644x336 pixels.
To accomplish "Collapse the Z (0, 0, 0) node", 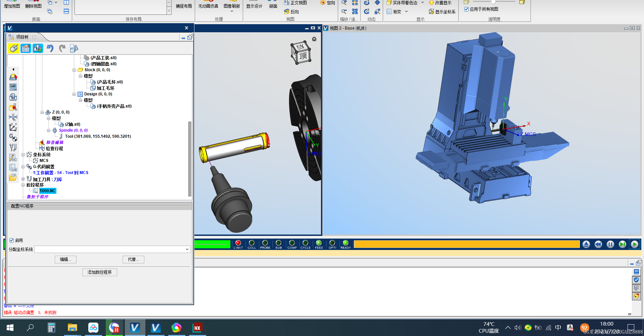I will [x=42, y=112].
